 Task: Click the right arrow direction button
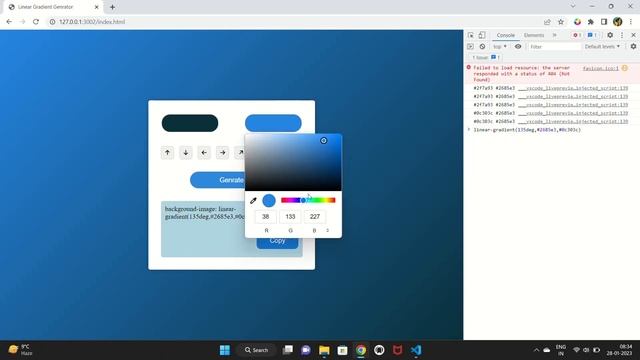pos(222,153)
